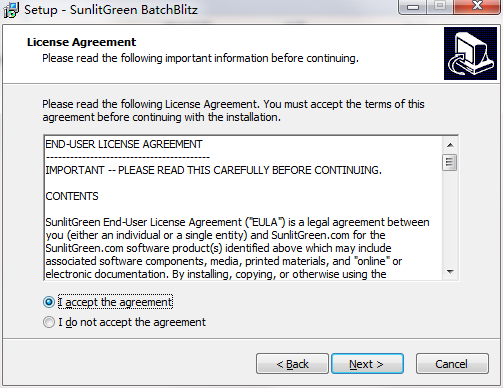Select 'I do not accept the agreement' radio
The width and height of the screenshot is (503, 388).
49,322
